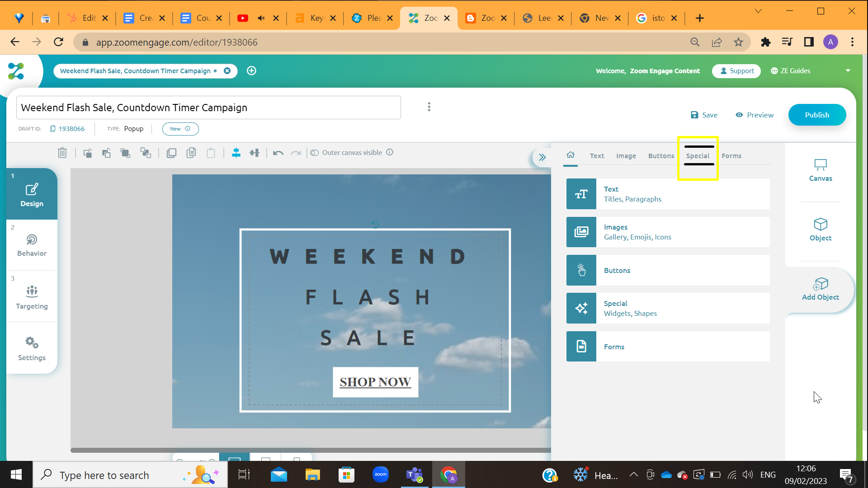The width and height of the screenshot is (868, 488).
Task: Select the center-align icon in toolbar
Action: (x=236, y=153)
